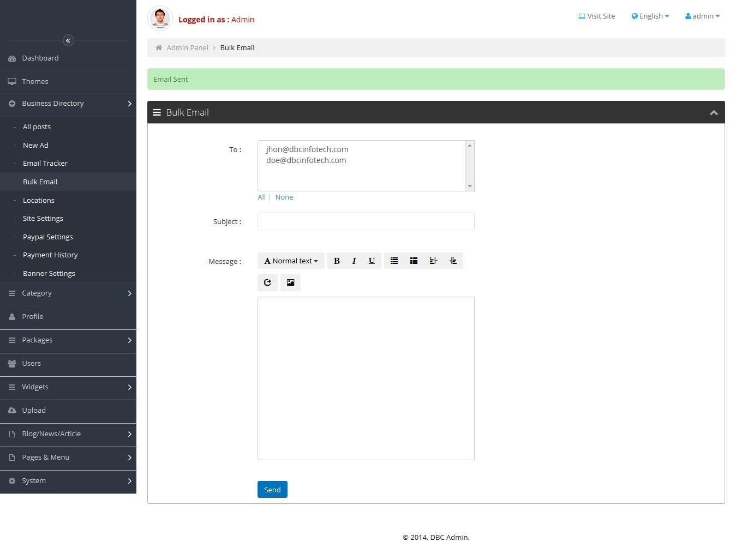Select jhon@dbcinfotech.com in the To list
736x560 pixels.
[307, 149]
